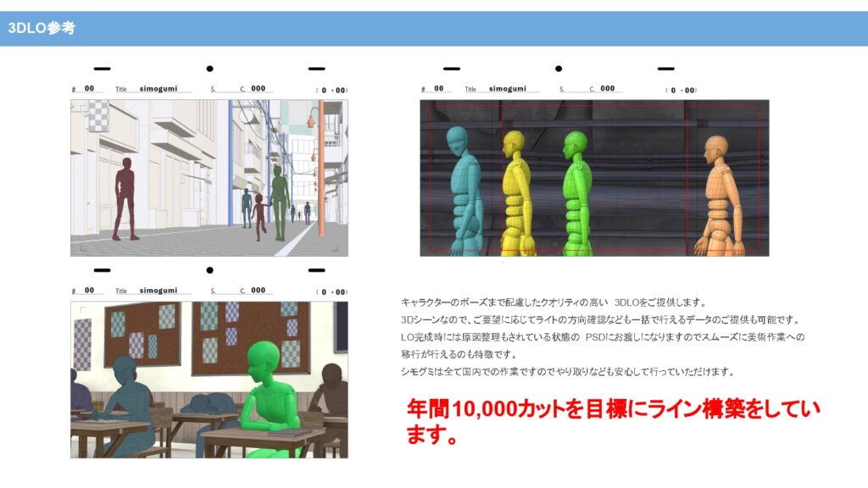Select the yellow mannequin figure
The height and width of the screenshot is (488, 868).
[516, 191]
